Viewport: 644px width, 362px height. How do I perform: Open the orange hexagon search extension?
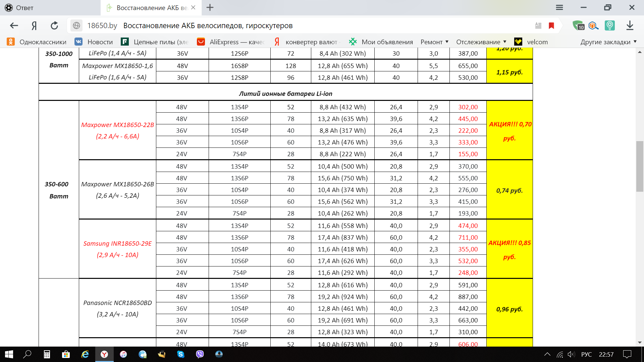tap(593, 25)
